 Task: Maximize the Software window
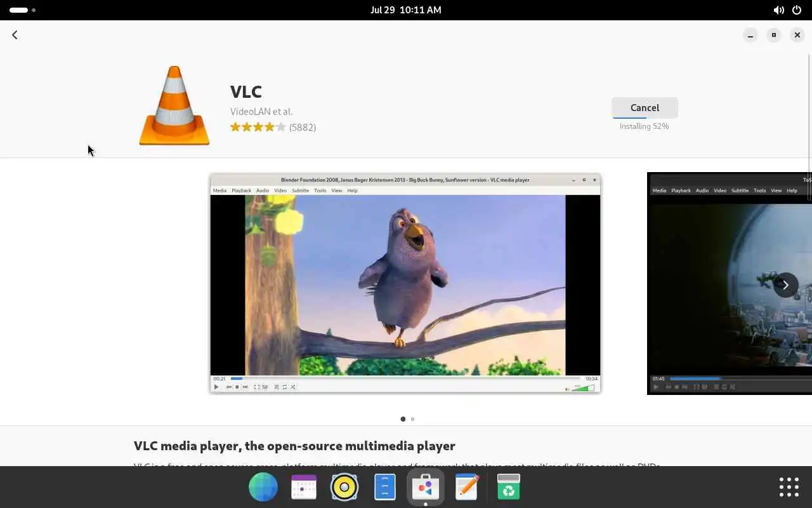(x=774, y=35)
